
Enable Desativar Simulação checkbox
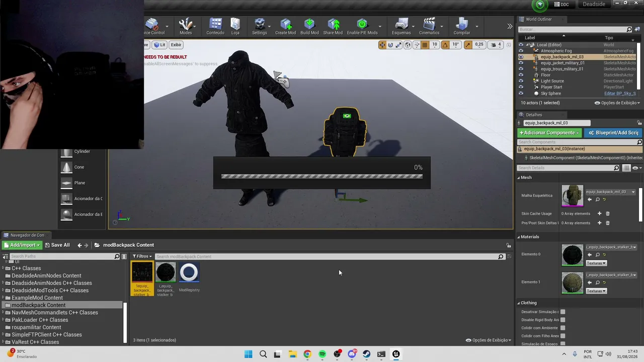pos(562,312)
